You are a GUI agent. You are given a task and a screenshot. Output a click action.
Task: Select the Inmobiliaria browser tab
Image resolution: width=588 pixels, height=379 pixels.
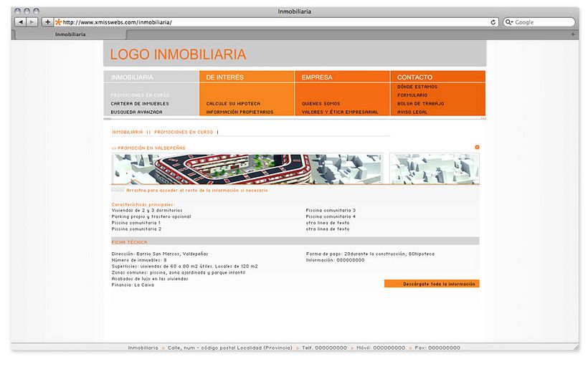70,34
